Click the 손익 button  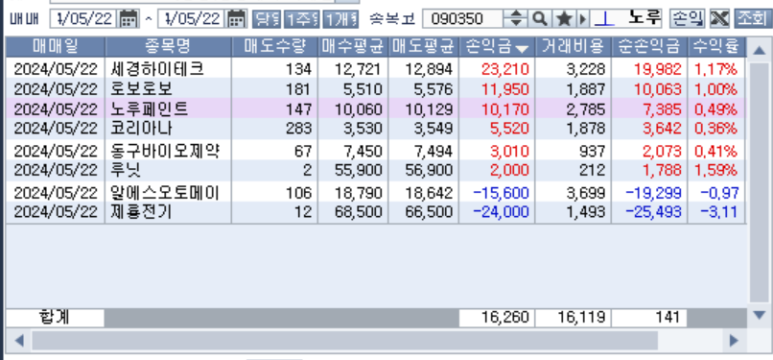[687, 19]
